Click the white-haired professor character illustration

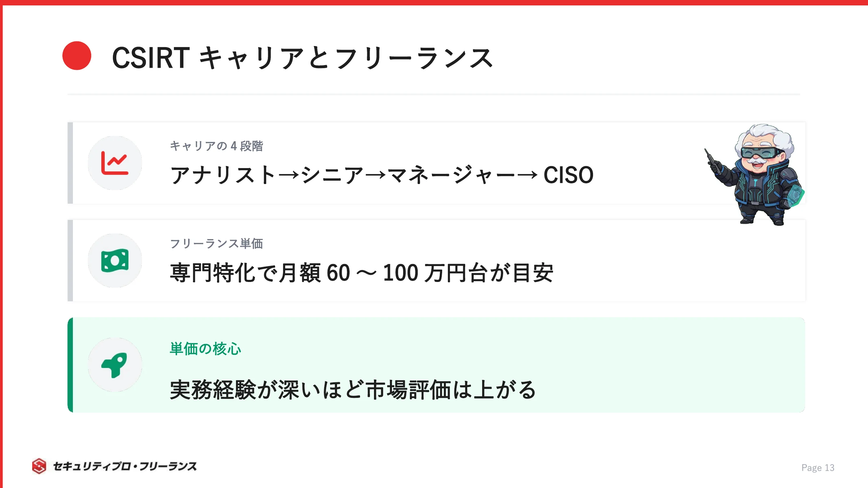click(x=755, y=175)
